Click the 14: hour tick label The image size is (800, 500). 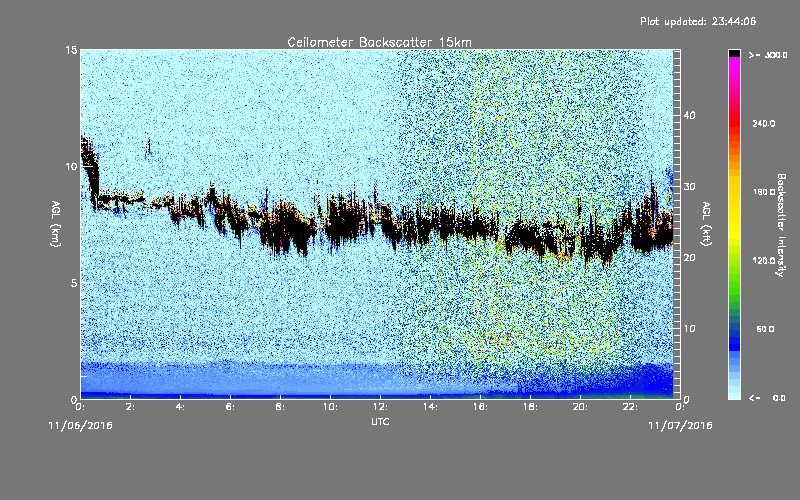[x=431, y=407]
